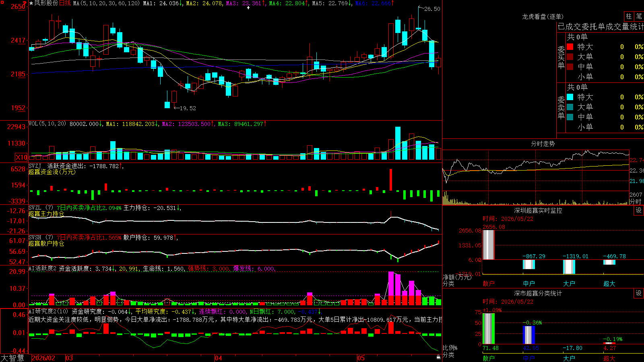
Task: Click the 05 month marker on timeline
Action: click(361, 358)
